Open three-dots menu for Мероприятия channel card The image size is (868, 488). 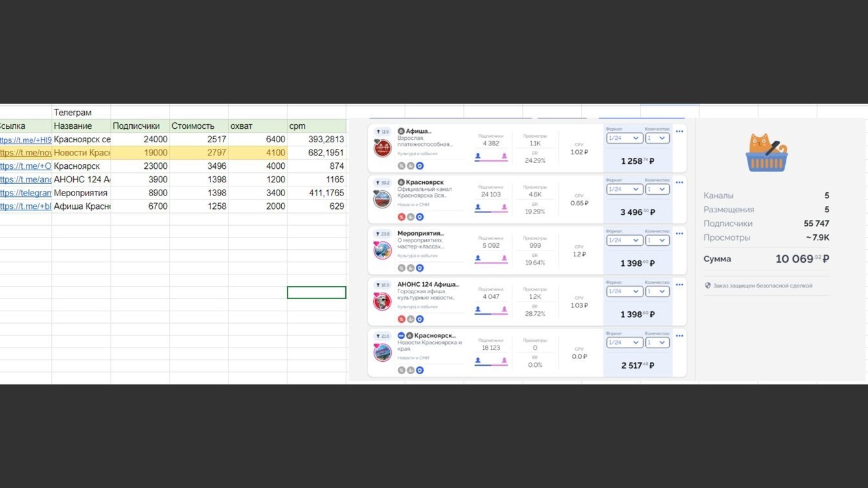pyautogui.click(x=680, y=234)
